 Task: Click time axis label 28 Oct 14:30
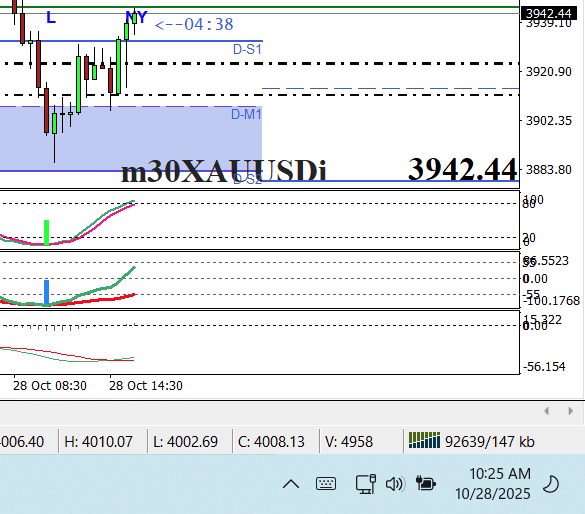click(146, 385)
